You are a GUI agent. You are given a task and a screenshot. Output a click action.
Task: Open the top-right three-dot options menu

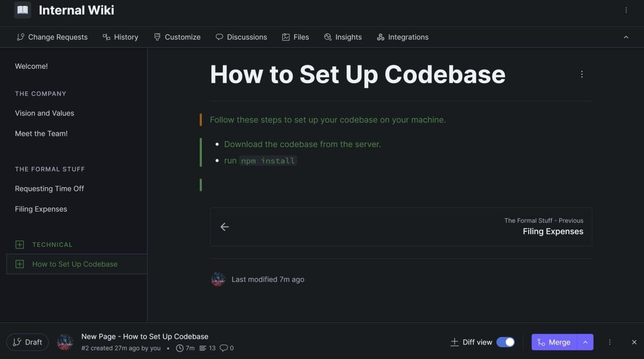point(626,10)
